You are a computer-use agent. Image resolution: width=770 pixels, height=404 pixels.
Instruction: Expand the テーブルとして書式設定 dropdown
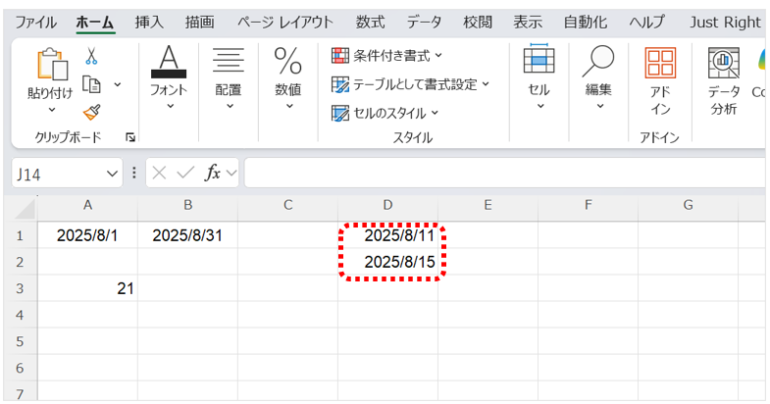tap(486, 84)
